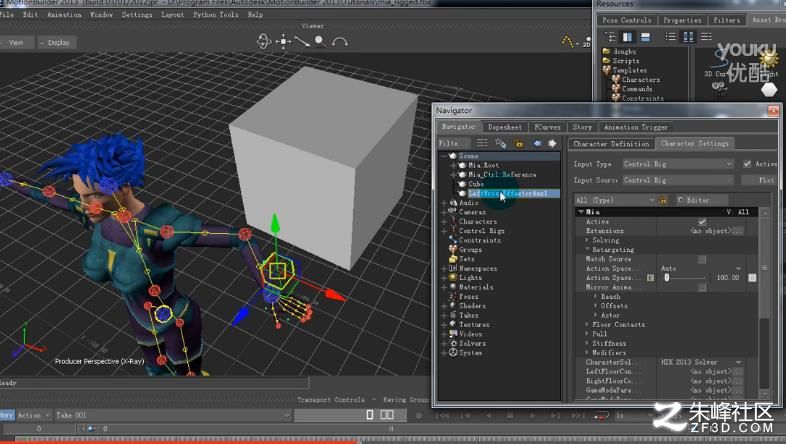Click the tree view icon in Resources panel
The width and height of the screenshot is (786, 444).
pos(610,37)
